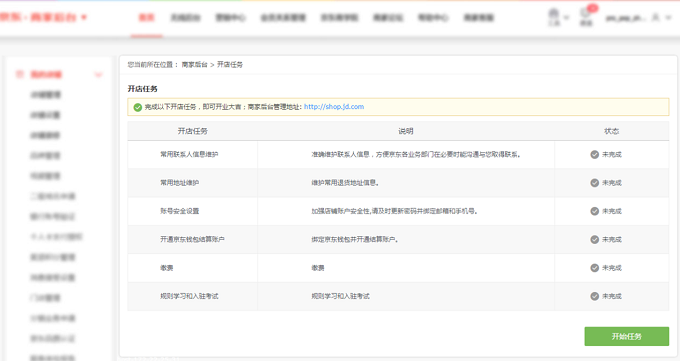Click the 常用联系人信息维护 task name
This screenshot has width=680, height=361.
pyautogui.click(x=189, y=154)
